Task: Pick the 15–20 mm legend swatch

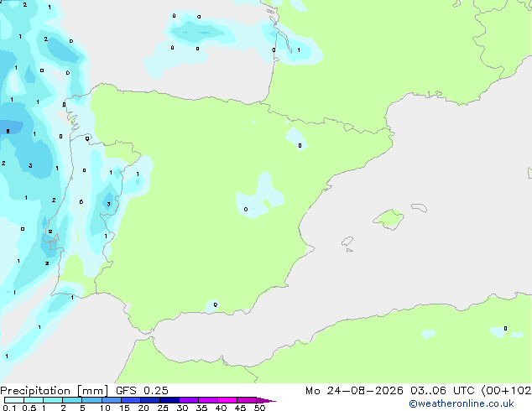Action: coord(130,400)
